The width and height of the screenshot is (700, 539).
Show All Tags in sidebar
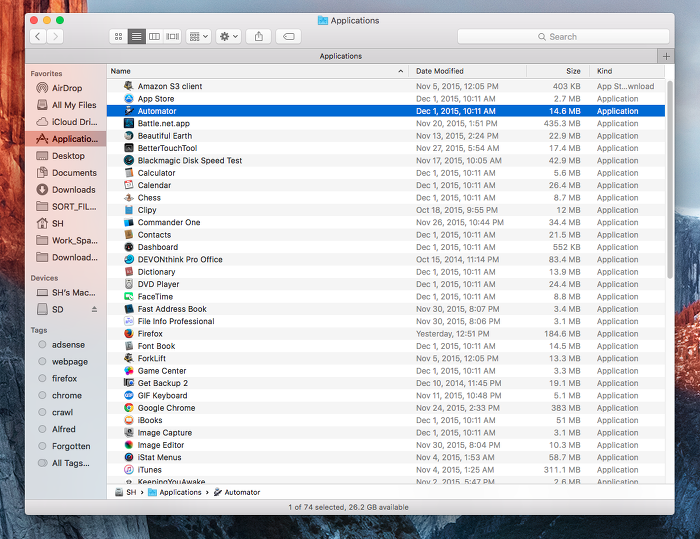tap(67, 463)
